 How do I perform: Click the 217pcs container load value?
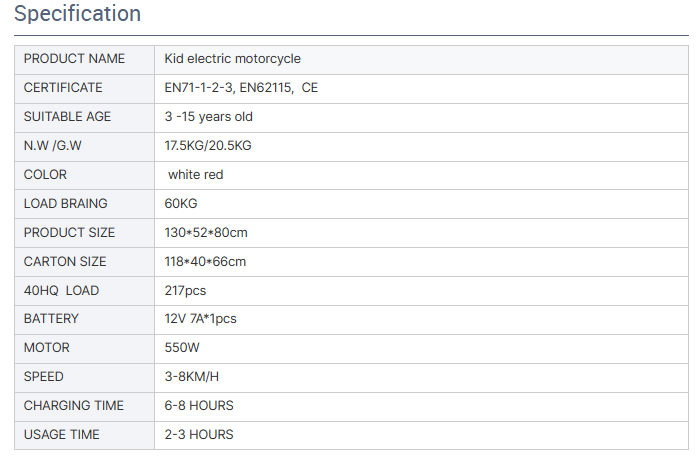point(186,291)
